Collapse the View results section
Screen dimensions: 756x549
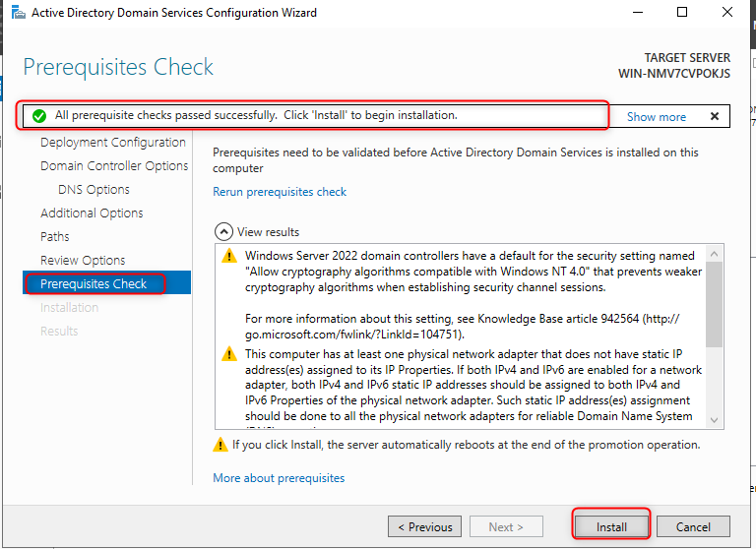(223, 232)
